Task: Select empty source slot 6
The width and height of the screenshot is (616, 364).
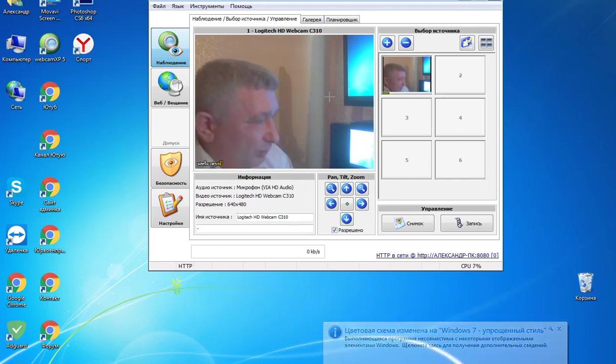Action: 460,160
